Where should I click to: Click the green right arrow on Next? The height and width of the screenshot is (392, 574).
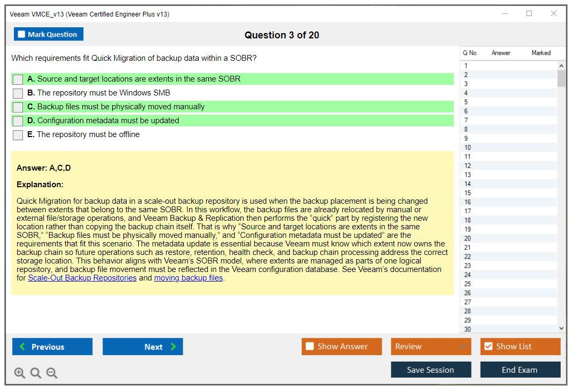[173, 346]
